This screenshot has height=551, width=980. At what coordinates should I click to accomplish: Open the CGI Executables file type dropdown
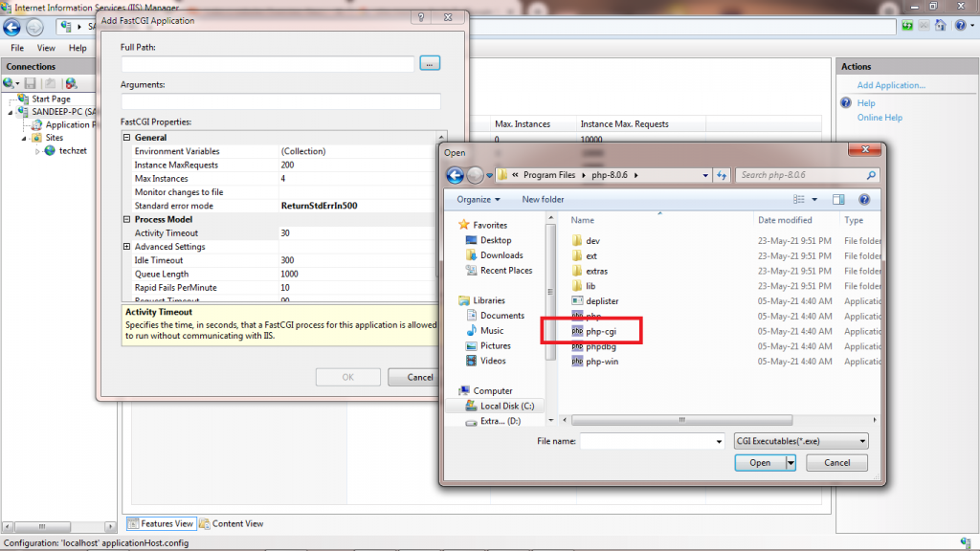tap(800, 441)
